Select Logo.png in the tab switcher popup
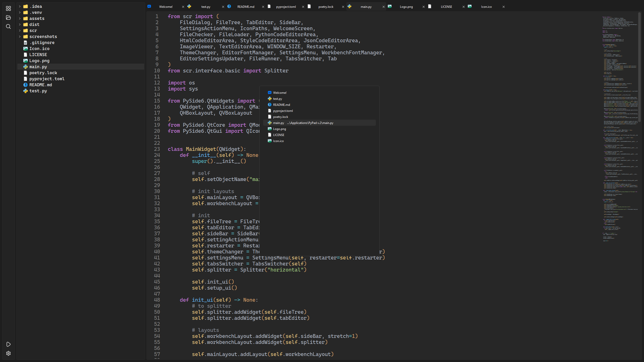Image resolution: width=644 pixels, height=362 pixels. [x=279, y=129]
